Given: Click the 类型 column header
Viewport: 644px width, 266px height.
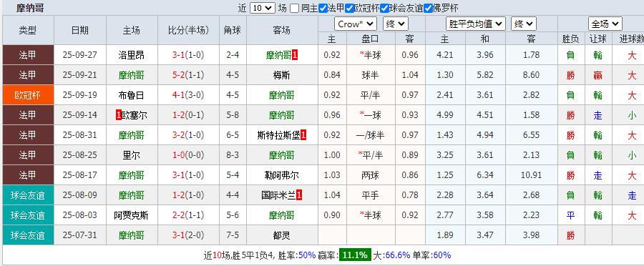Looking at the screenshot, I should click(28, 30).
